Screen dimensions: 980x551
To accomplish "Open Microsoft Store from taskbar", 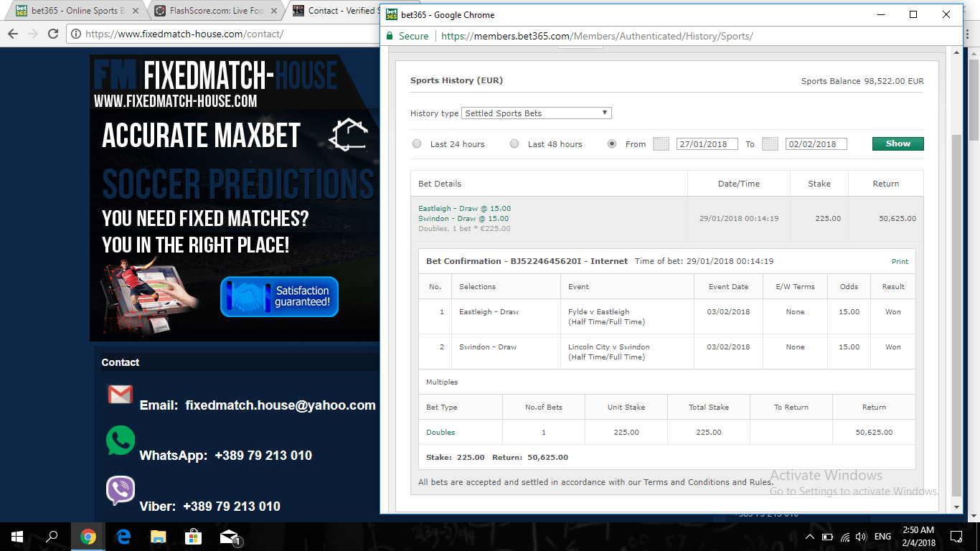I will [193, 537].
